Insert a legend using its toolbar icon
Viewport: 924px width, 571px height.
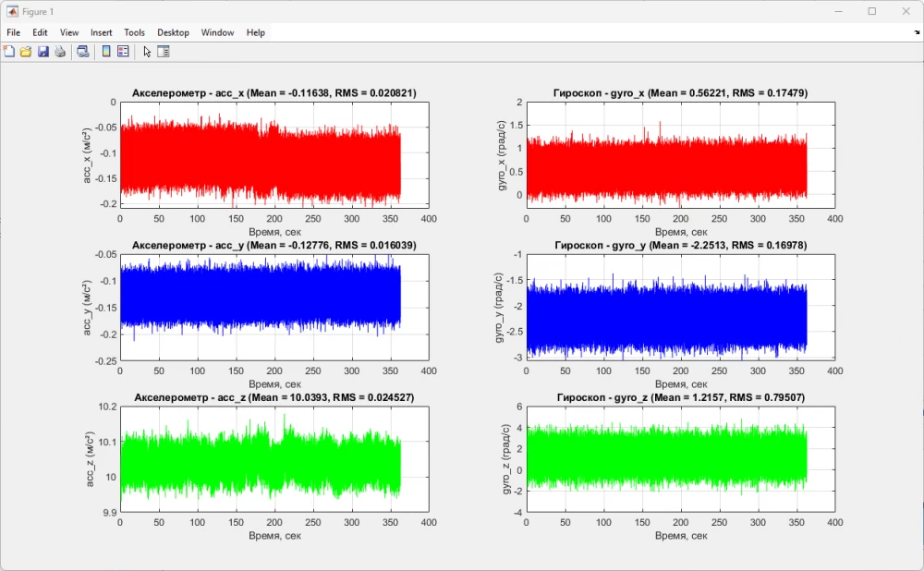123,51
